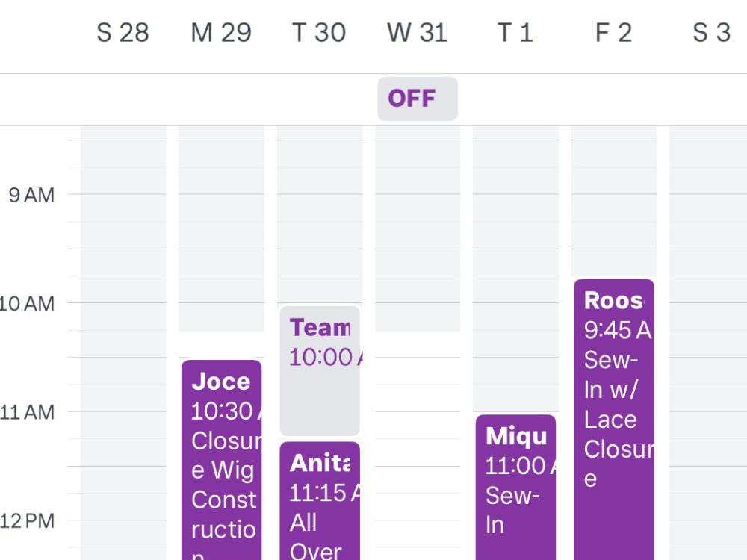This screenshot has height=560, width=747.
Task: Open the Saturday 3 day header
Action: (712, 33)
